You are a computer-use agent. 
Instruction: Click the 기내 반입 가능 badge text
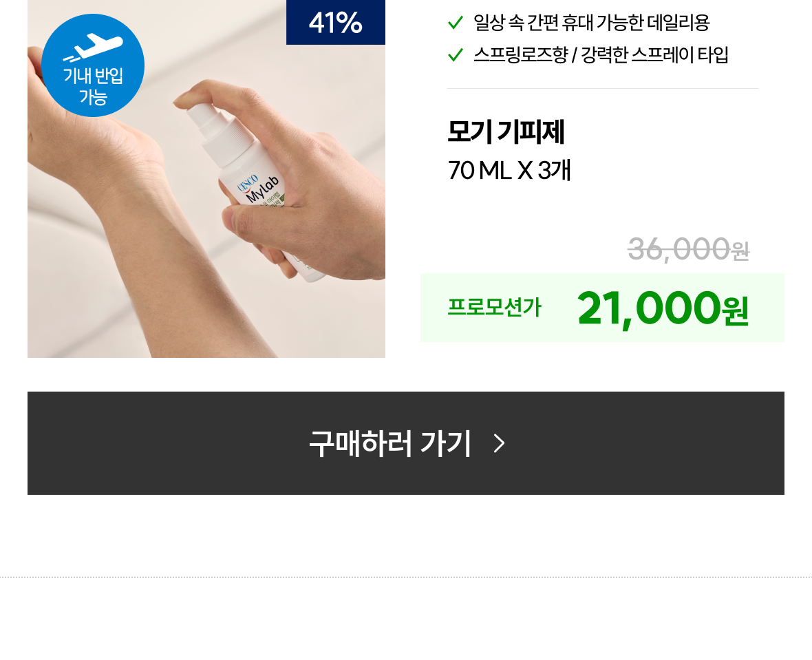(93, 86)
